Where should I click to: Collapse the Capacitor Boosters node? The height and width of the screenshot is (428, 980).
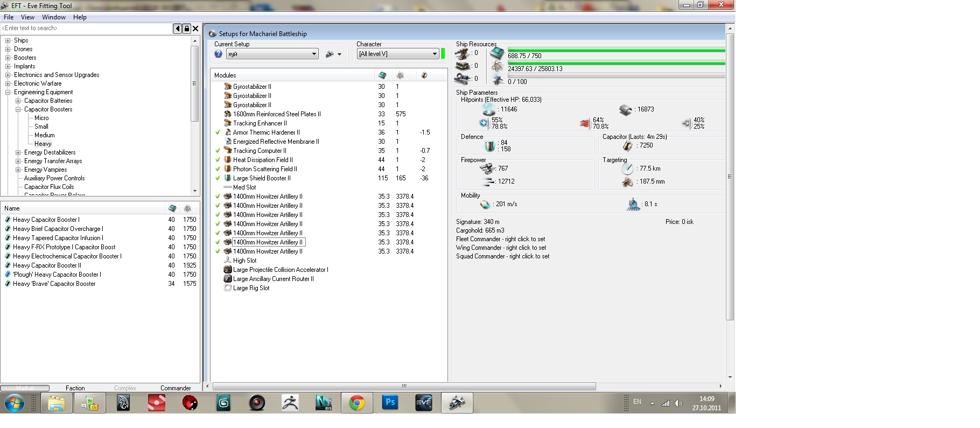coord(18,109)
